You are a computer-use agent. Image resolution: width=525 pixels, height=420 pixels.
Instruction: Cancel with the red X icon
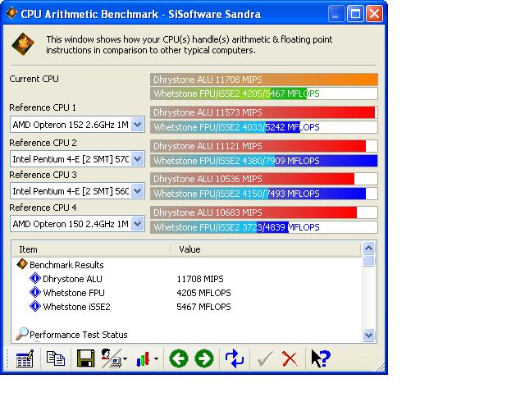click(x=290, y=358)
